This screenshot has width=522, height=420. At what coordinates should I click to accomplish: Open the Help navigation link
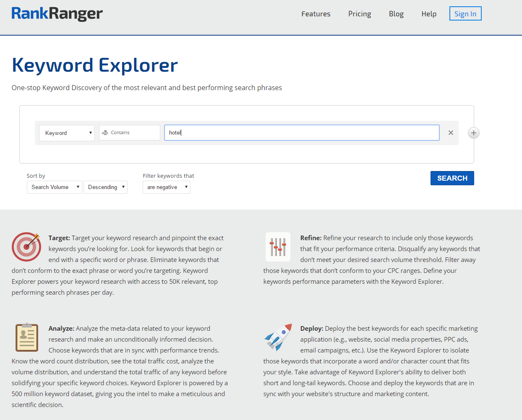(429, 14)
